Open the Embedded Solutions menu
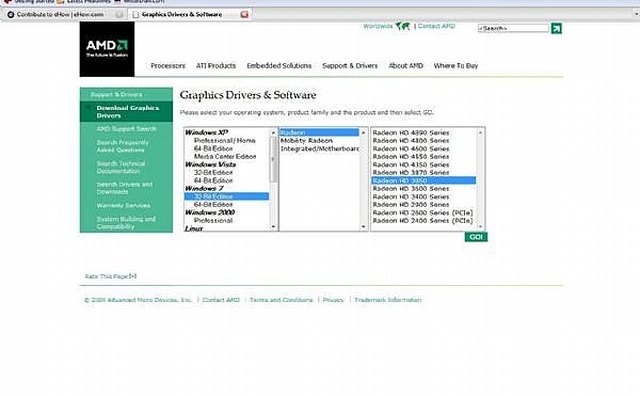Image resolution: width=640 pixels, height=396 pixels. pyautogui.click(x=279, y=65)
